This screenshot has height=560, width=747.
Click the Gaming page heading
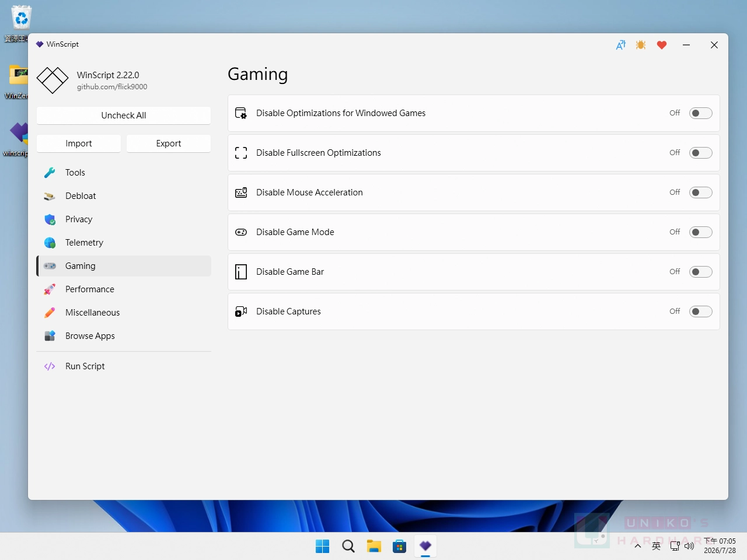[x=258, y=75]
